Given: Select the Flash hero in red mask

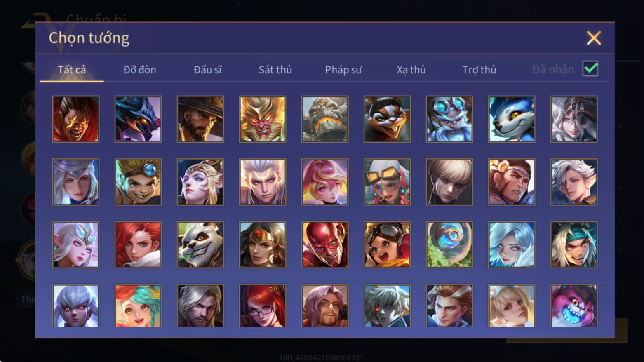Looking at the screenshot, I should coord(325,244).
